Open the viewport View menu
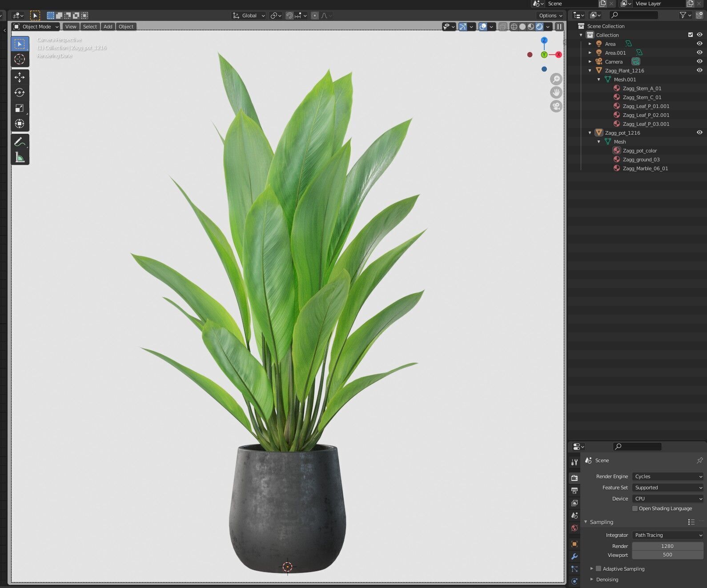This screenshot has height=588, width=707. (x=71, y=27)
